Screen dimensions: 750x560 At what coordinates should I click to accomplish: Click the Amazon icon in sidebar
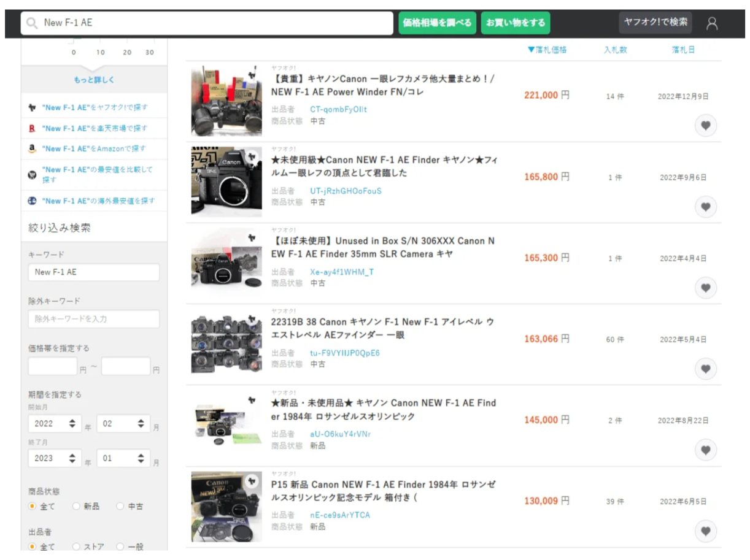click(x=33, y=148)
